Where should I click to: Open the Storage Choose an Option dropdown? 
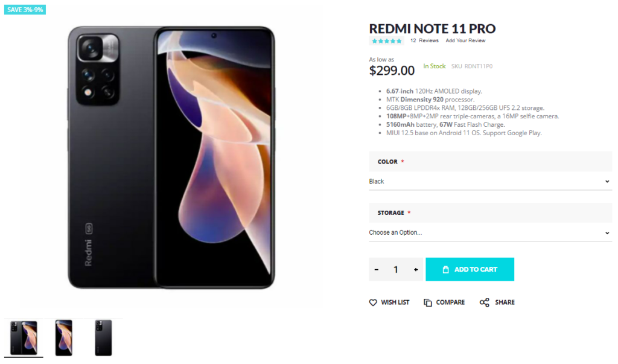pyautogui.click(x=490, y=232)
